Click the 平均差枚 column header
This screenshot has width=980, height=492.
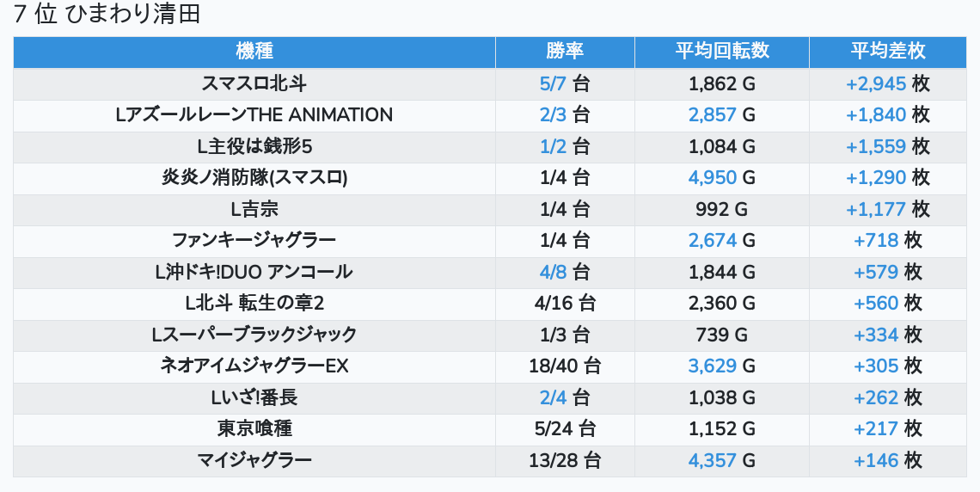[x=887, y=52]
